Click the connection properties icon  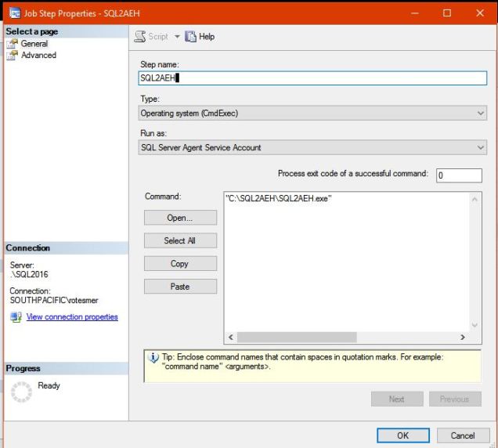coord(16,316)
